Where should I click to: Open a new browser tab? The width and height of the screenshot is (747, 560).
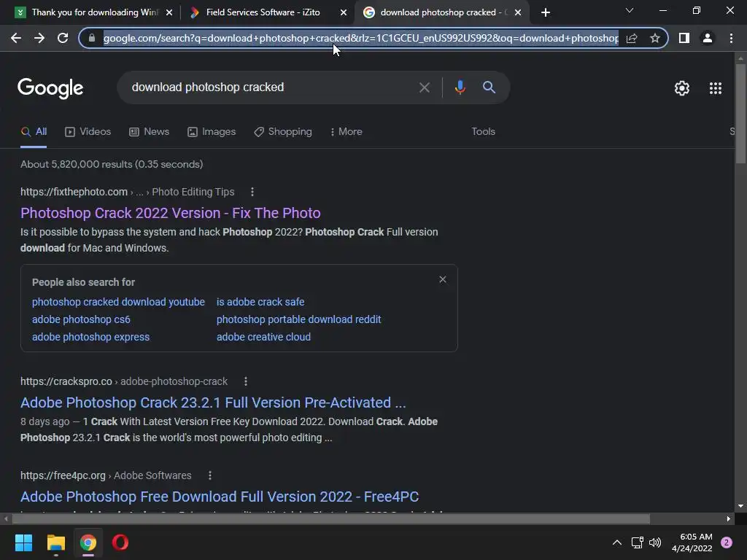click(x=546, y=12)
